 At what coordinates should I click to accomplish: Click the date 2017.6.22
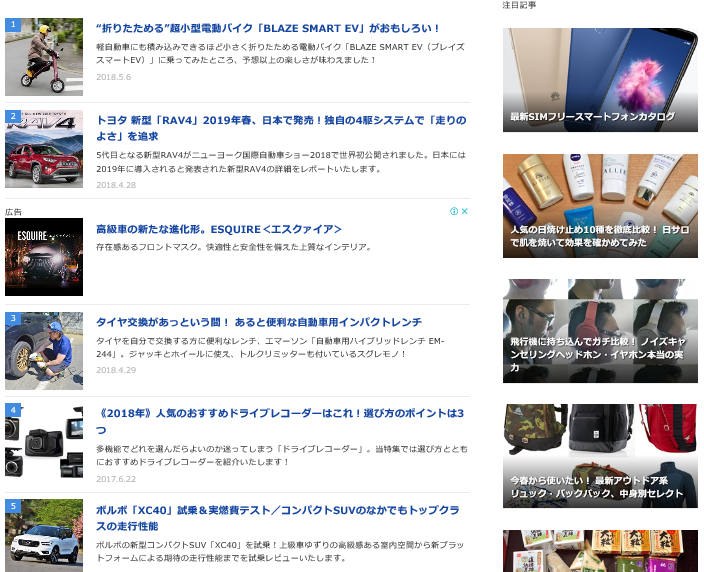(x=116, y=479)
